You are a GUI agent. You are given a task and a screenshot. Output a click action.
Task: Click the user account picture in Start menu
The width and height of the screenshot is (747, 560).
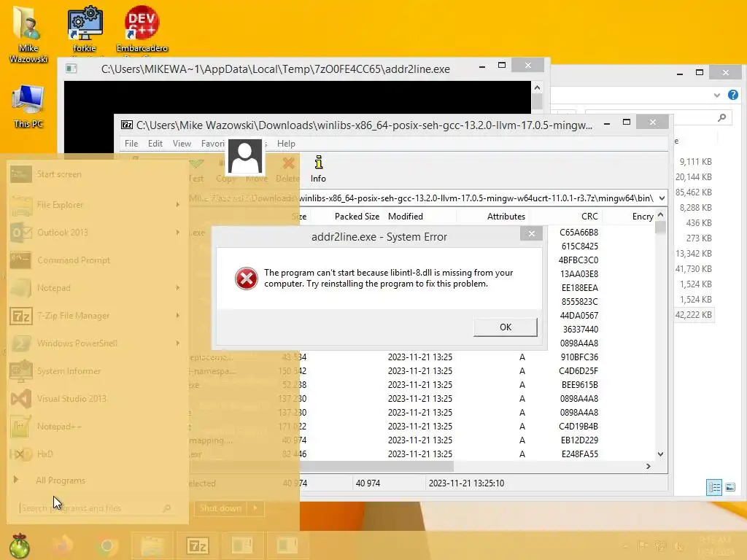coord(245,157)
